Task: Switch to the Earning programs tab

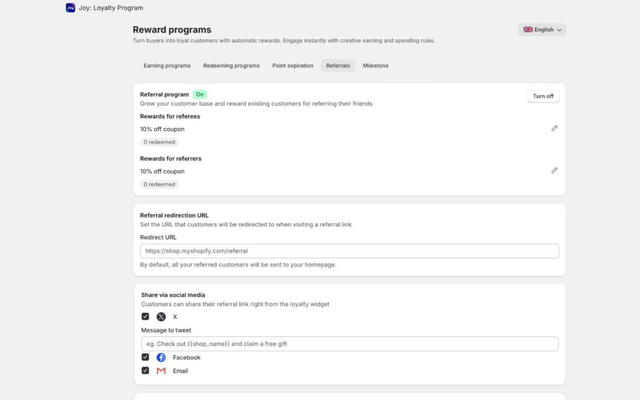Action: [166, 66]
